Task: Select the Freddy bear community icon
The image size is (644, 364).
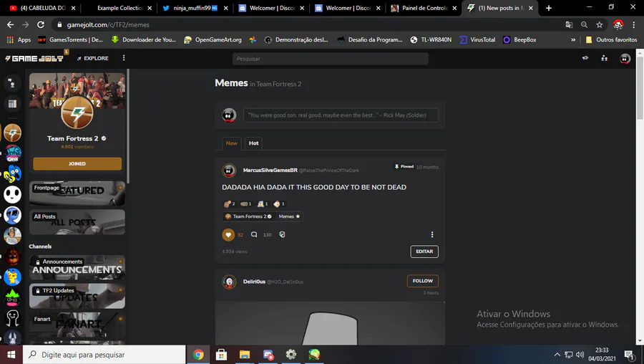Action: point(12,257)
